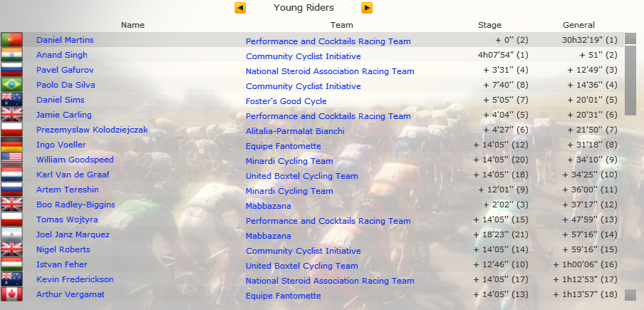Viewport: 644px width, 310px height.
Task: Click the Brazil flag next to Paolo Da Silva
Action: (12, 85)
